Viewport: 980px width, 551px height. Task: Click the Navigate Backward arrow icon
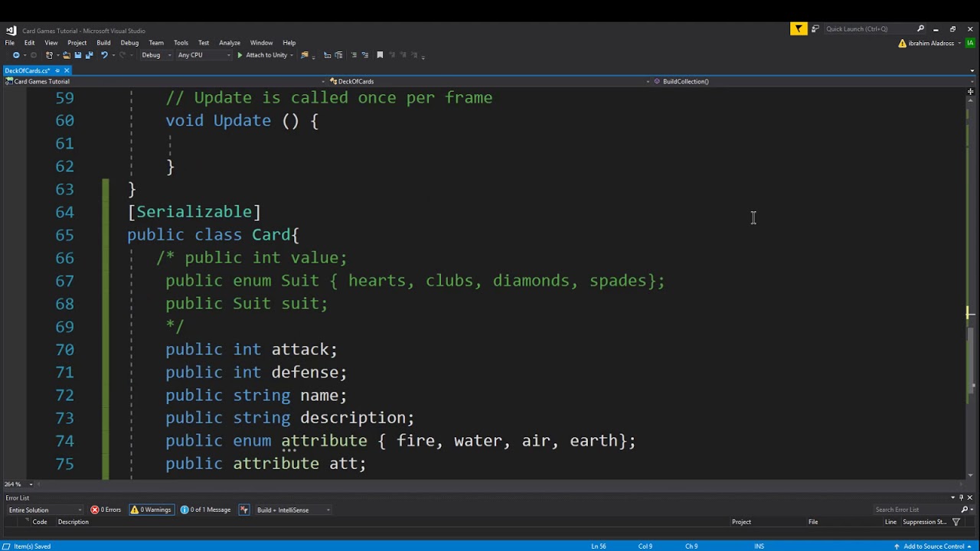point(16,55)
